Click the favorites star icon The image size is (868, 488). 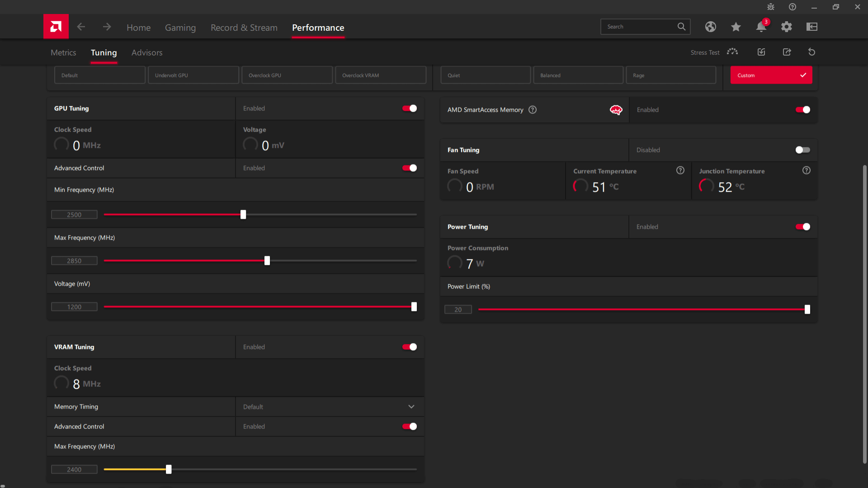736,26
